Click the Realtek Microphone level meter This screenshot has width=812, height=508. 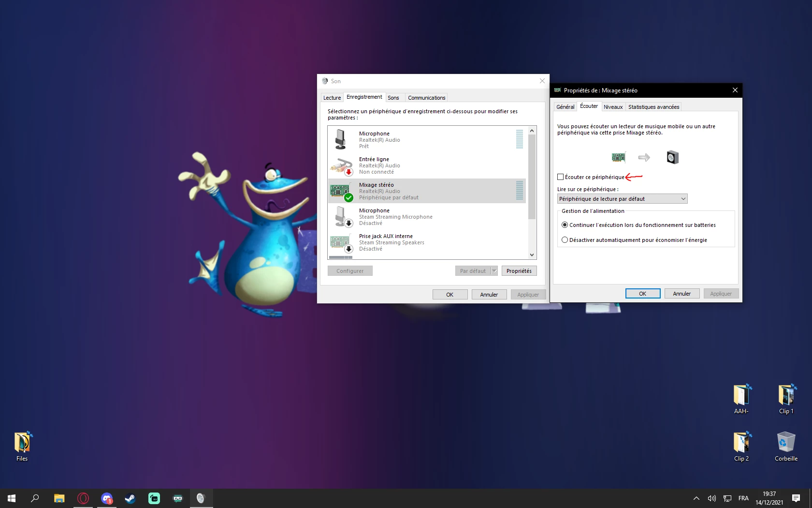tap(520, 139)
